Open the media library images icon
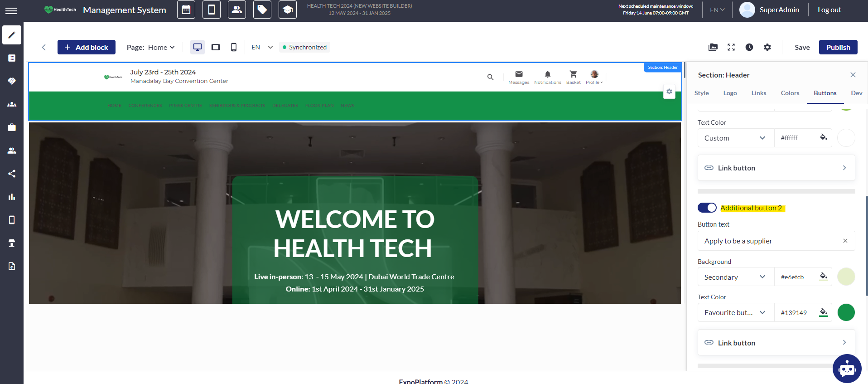The height and width of the screenshot is (384, 868). coord(713,47)
